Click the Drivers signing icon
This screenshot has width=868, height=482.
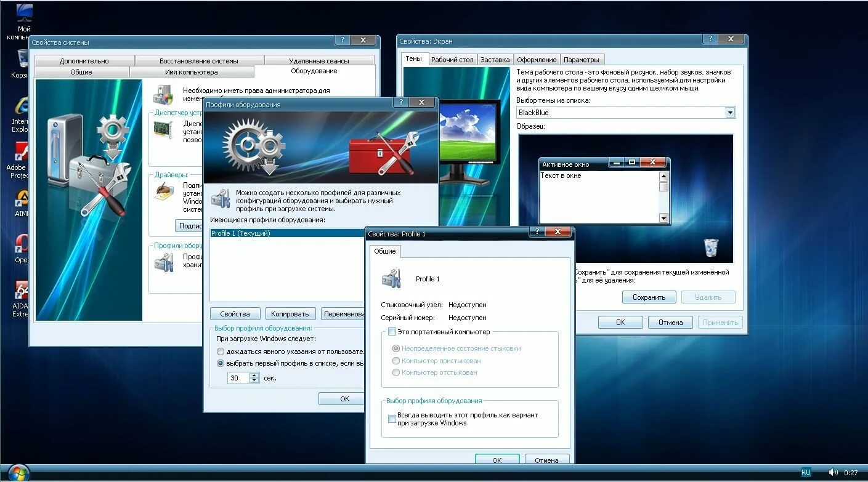click(x=163, y=190)
